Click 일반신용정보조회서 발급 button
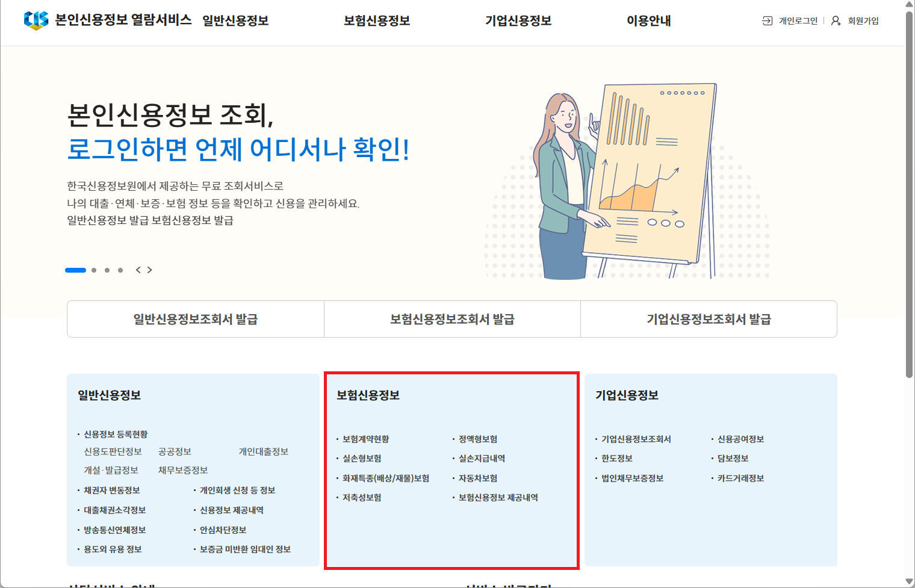The image size is (915, 588). tap(196, 319)
